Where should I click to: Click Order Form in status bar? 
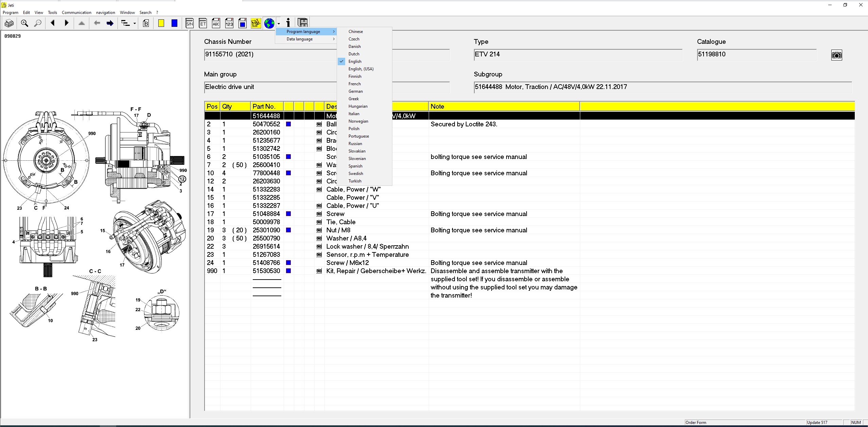(696, 423)
